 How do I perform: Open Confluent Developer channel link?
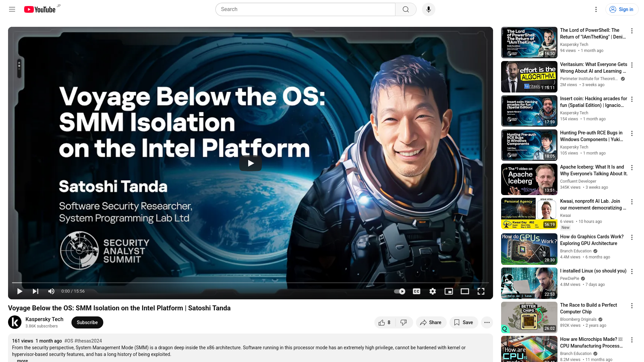578,181
